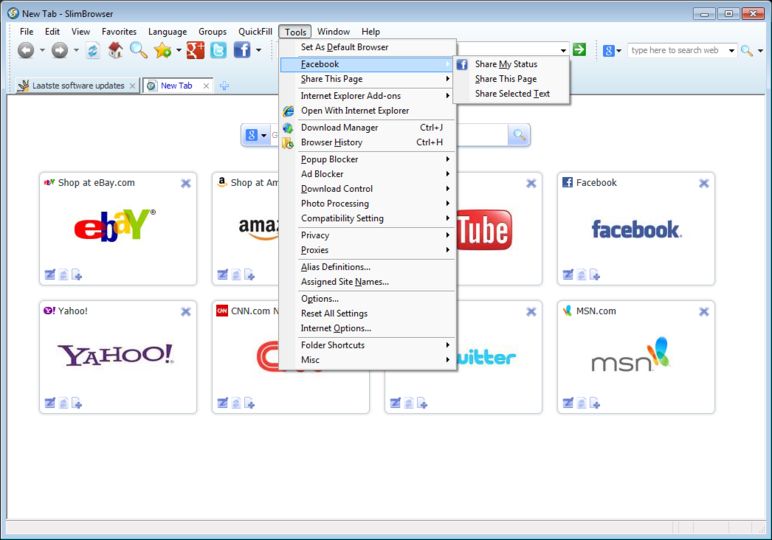Viewport: 772px width, 540px height.
Task: Open the web search box history dropdown
Action: point(732,50)
